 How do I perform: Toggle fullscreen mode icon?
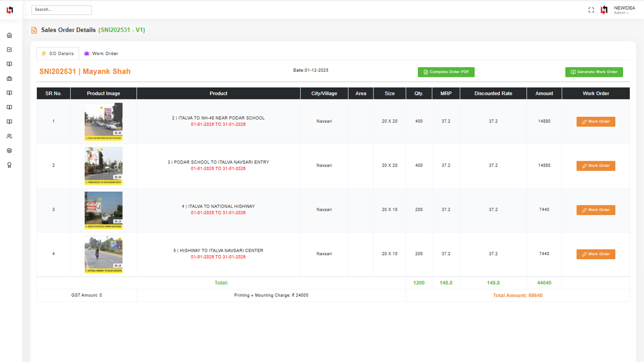[x=591, y=10]
